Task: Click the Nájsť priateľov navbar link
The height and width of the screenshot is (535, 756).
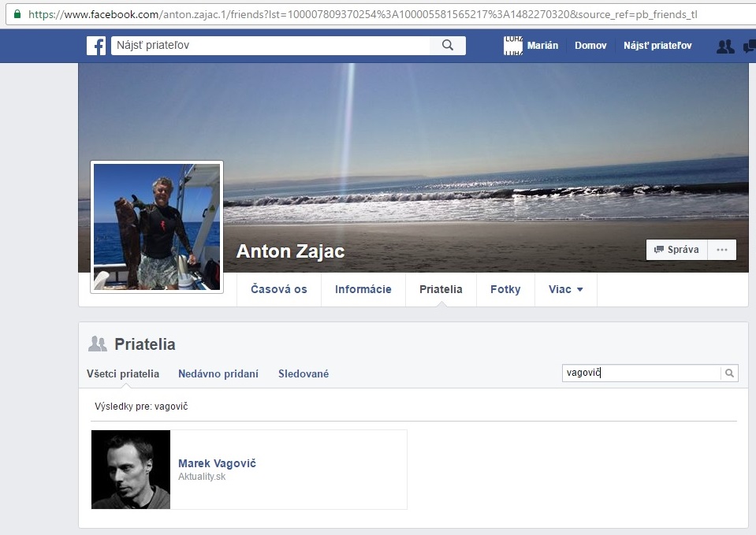Action: (659, 45)
